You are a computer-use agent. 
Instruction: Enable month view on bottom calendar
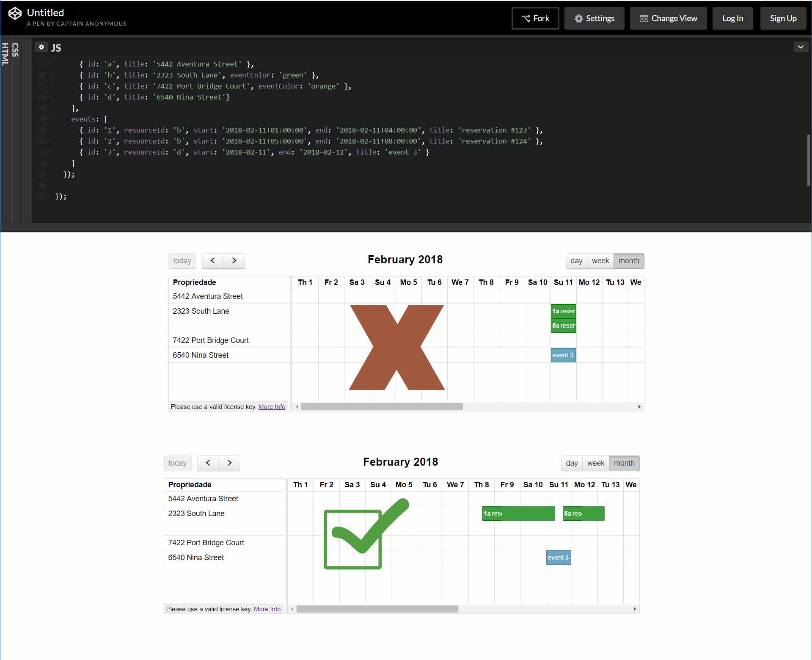[624, 463]
